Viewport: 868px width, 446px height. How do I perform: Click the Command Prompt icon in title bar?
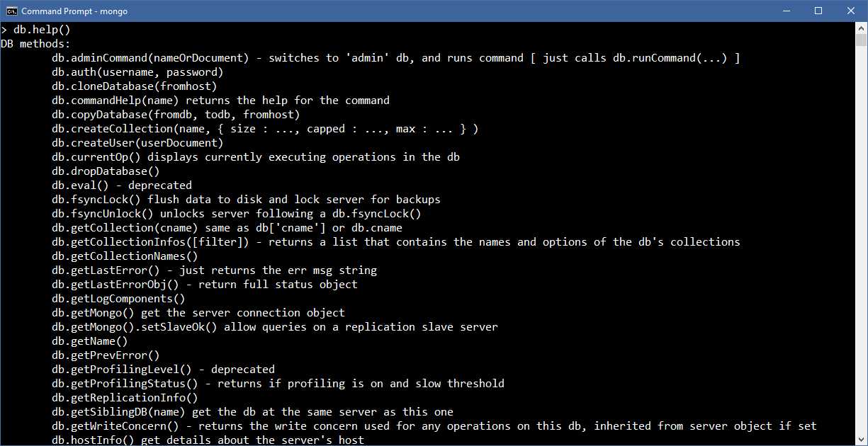click(x=10, y=11)
